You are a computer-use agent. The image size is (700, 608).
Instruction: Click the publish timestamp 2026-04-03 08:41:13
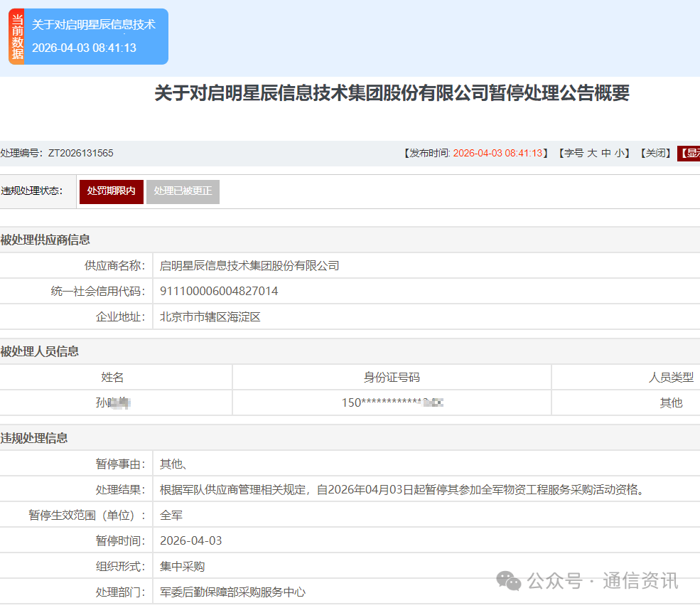[497, 153]
